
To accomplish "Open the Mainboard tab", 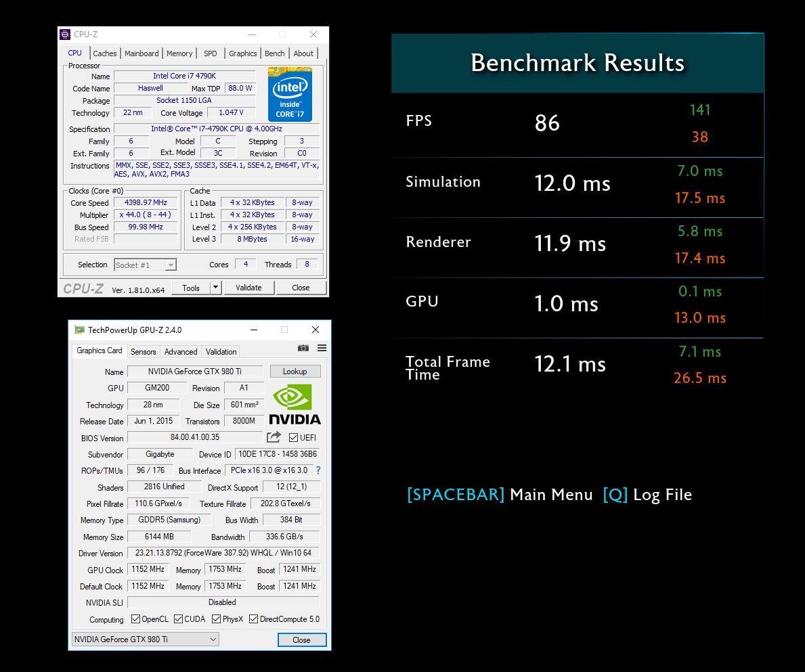I will [142, 53].
